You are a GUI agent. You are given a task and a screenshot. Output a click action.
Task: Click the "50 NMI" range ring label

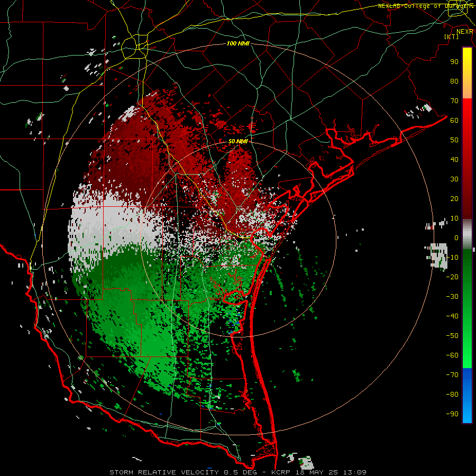(x=238, y=141)
